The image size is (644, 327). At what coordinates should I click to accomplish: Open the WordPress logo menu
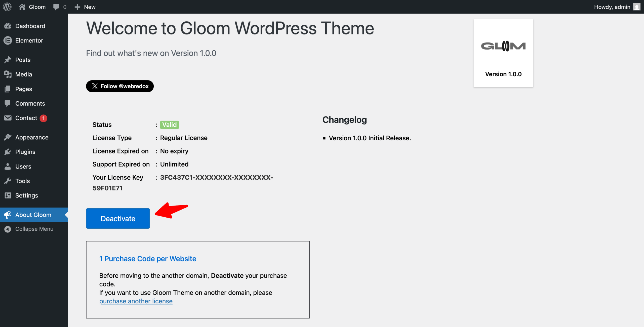point(7,7)
